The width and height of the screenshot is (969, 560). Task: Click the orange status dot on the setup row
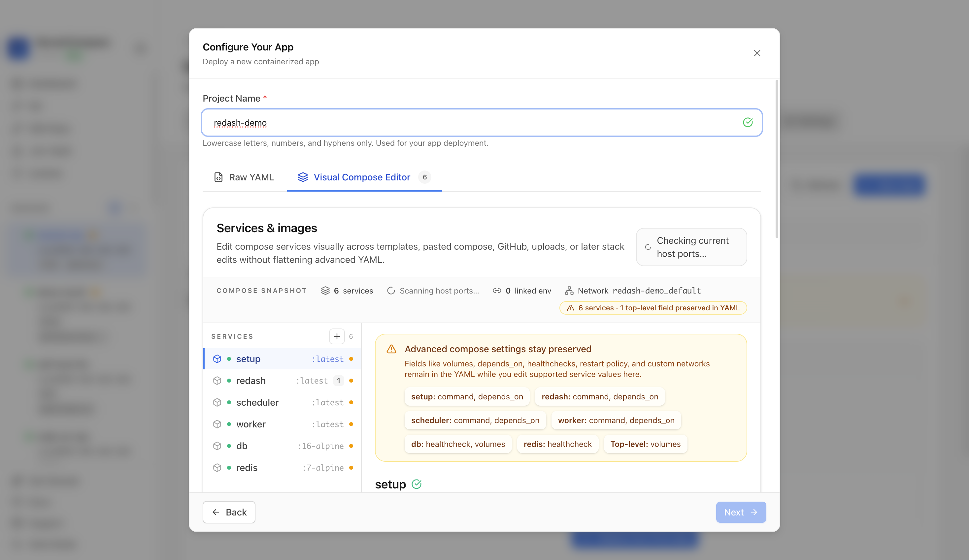(351, 359)
